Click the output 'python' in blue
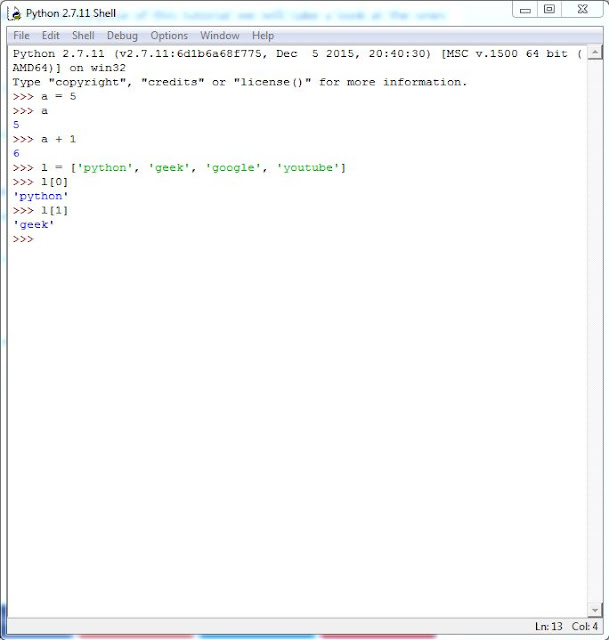This screenshot has height=640, width=609. (40, 196)
